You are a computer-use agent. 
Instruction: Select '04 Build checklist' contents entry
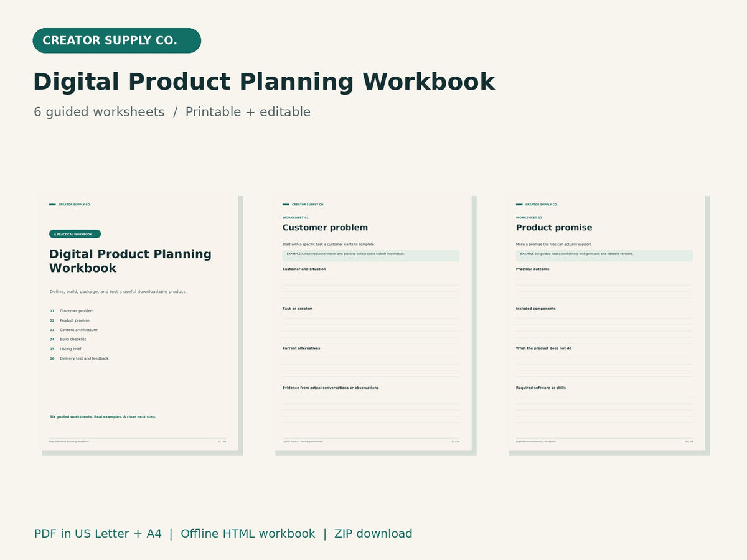coord(68,340)
